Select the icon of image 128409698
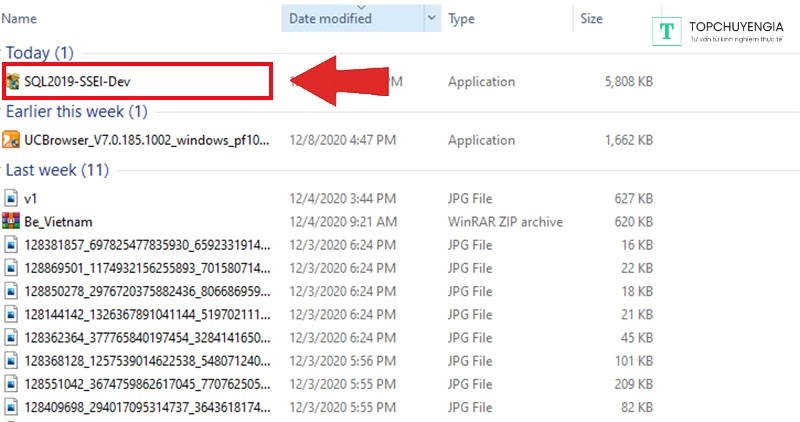Viewport: 800px width, 422px height. [12, 407]
